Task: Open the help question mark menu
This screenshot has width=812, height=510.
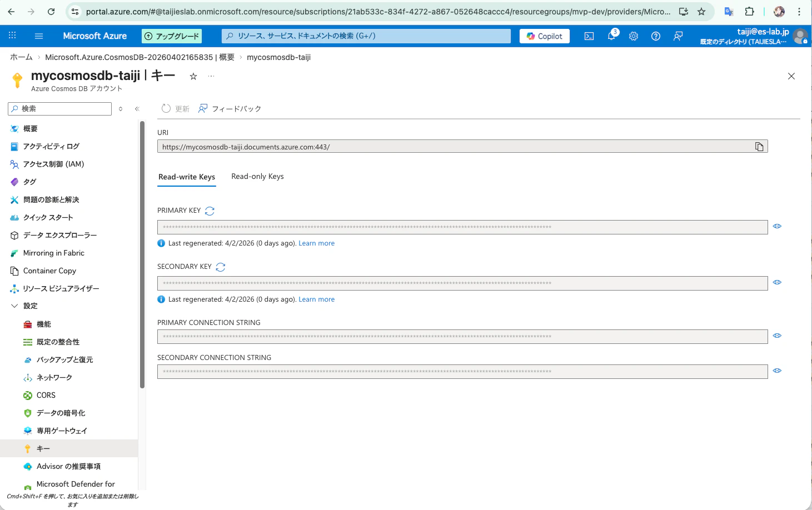Action: pos(656,36)
